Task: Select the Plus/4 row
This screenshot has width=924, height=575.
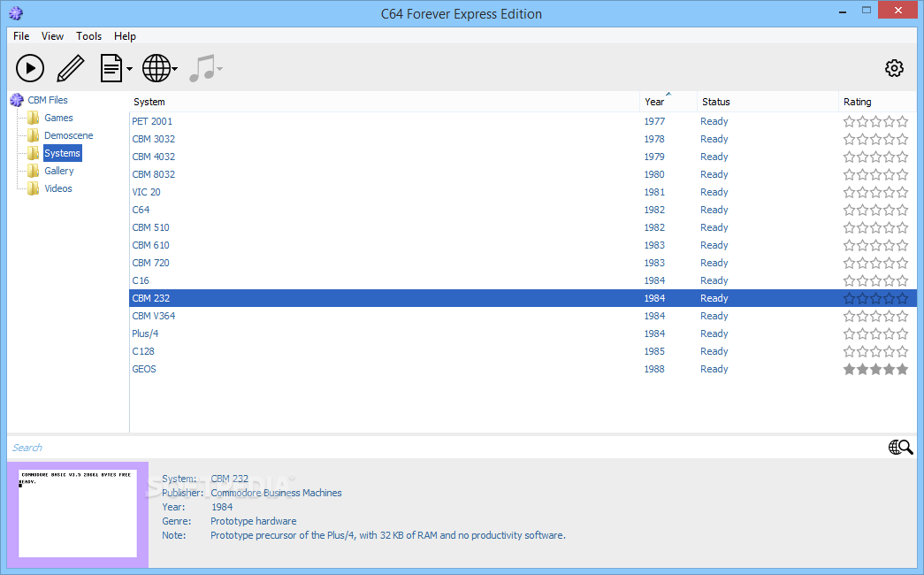Action: point(523,333)
